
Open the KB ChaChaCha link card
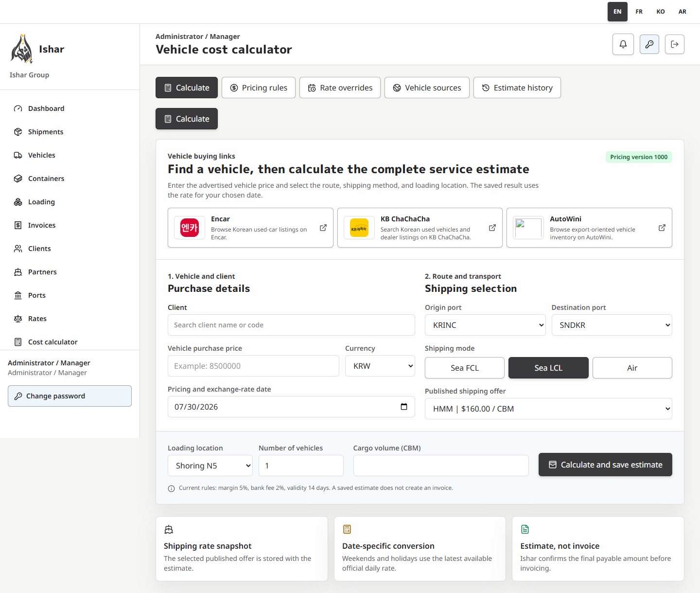pyautogui.click(x=420, y=228)
